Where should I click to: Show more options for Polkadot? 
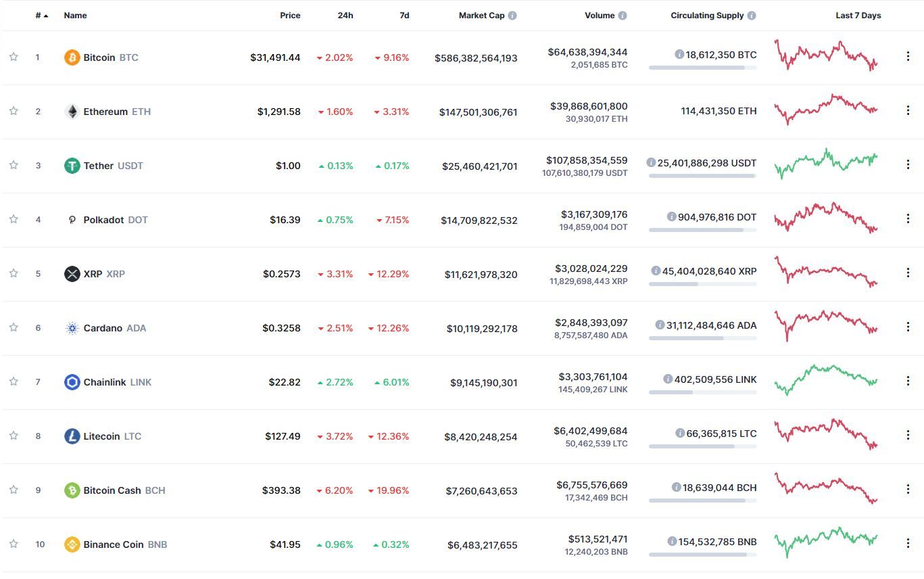(x=908, y=218)
